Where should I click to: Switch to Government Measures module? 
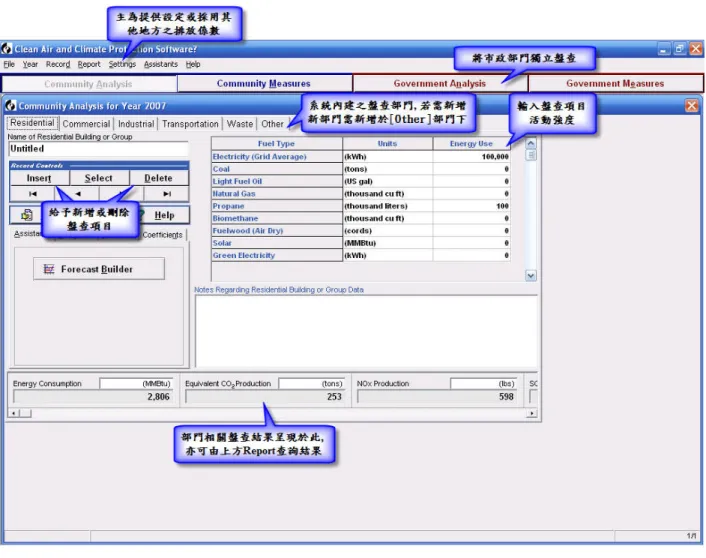pos(615,84)
